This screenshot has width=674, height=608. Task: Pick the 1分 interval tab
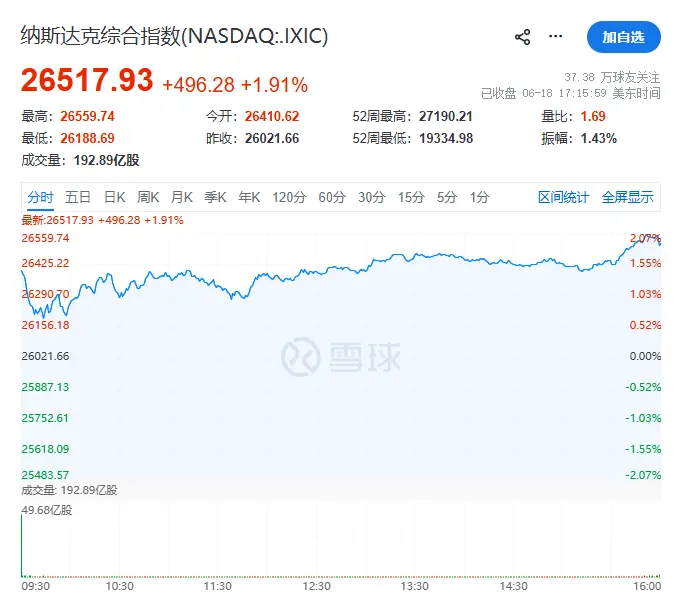(480, 197)
